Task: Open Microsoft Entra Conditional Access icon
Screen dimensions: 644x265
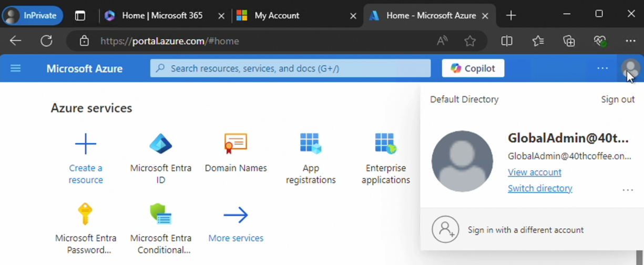Action: coord(161,214)
